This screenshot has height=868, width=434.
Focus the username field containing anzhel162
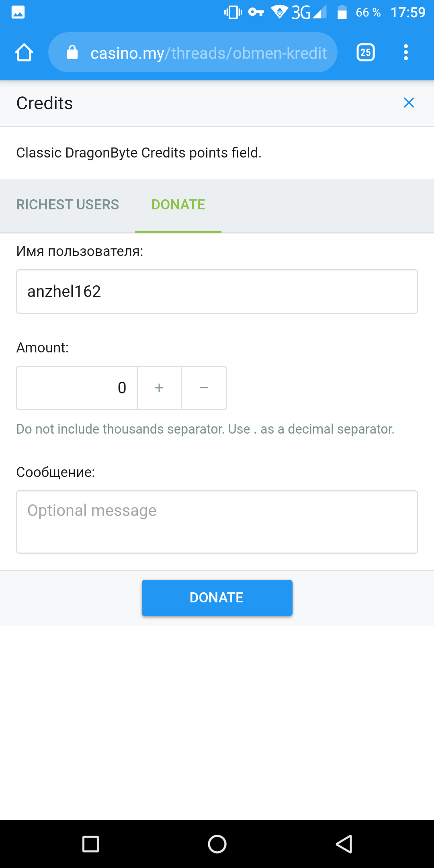pos(217,291)
